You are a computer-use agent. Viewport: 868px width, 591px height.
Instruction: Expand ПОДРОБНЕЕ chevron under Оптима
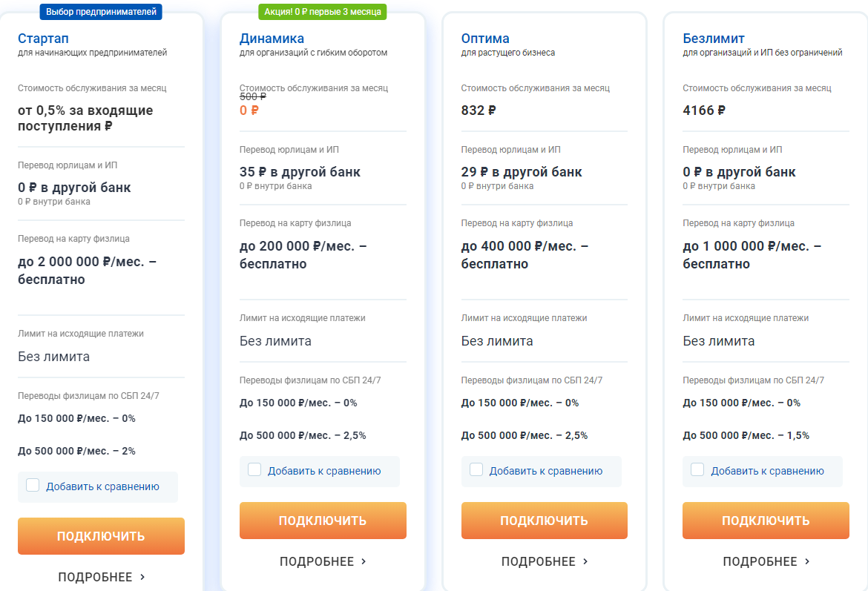tap(585, 561)
